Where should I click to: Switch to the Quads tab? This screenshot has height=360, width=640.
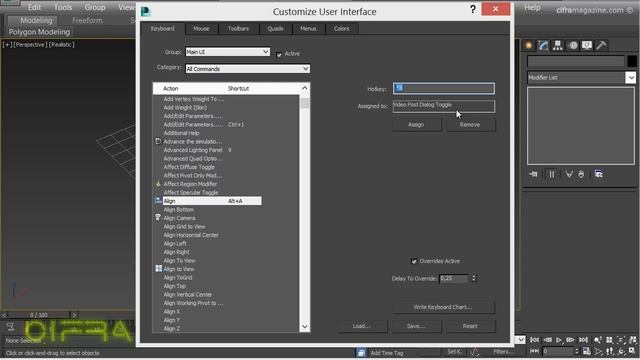[275, 29]
